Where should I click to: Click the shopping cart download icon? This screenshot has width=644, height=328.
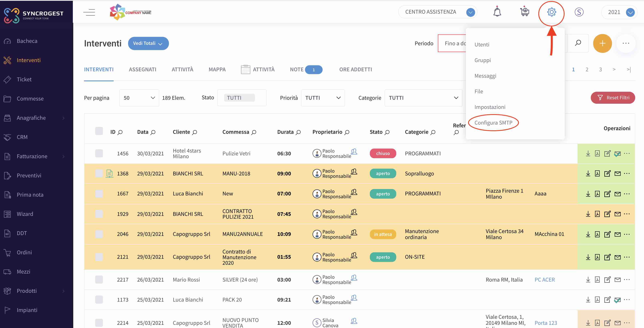[x=525, y=12]
